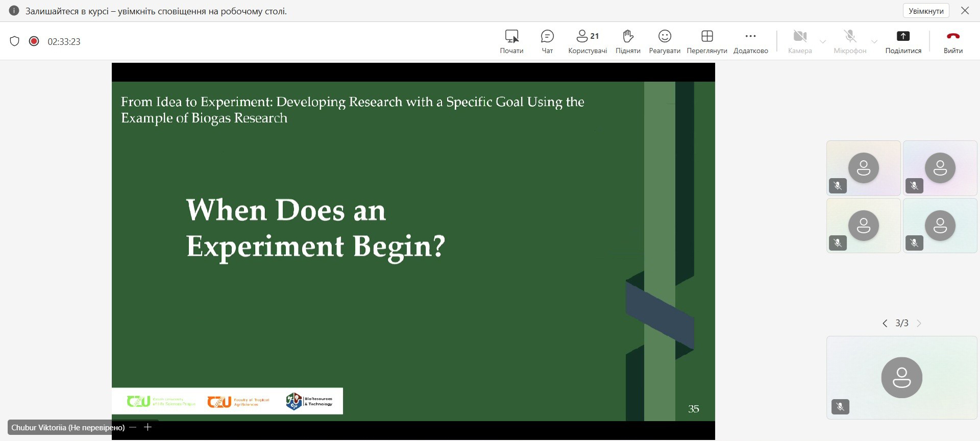Screen dimensions: 980x441
Task: Open the Додатково more actions menu
Action: pos(750,41)
